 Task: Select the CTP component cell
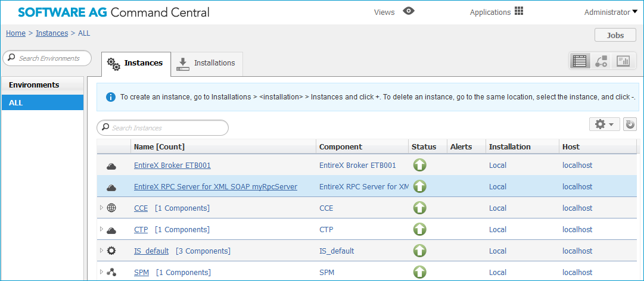point(326,229)
